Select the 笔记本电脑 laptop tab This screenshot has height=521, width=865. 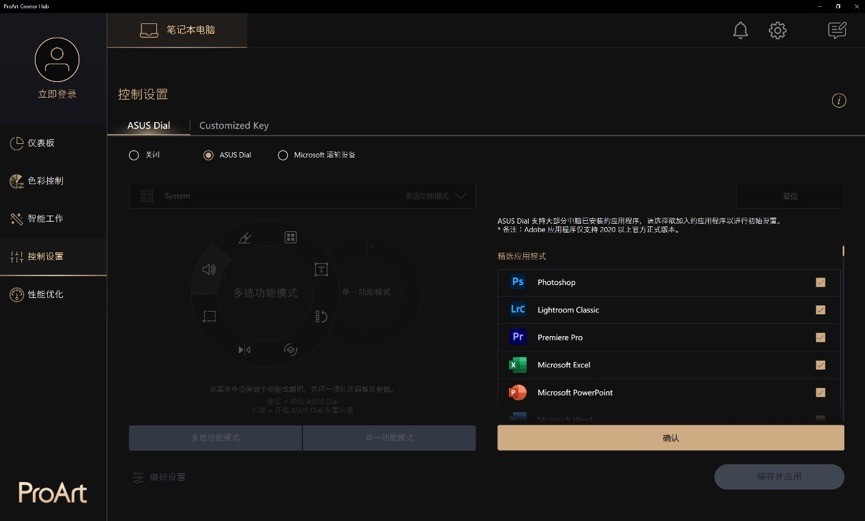pyautogui.click(x=177, y=30)
